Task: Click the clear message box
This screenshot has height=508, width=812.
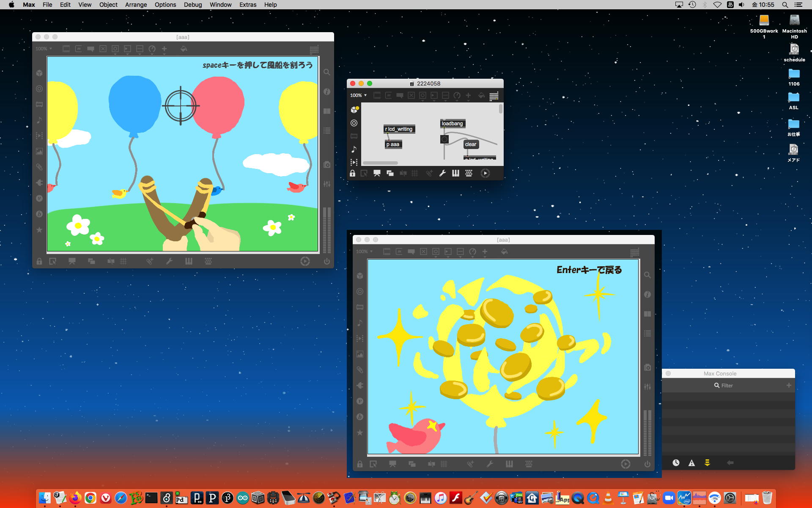Action: tap(470, 144)
